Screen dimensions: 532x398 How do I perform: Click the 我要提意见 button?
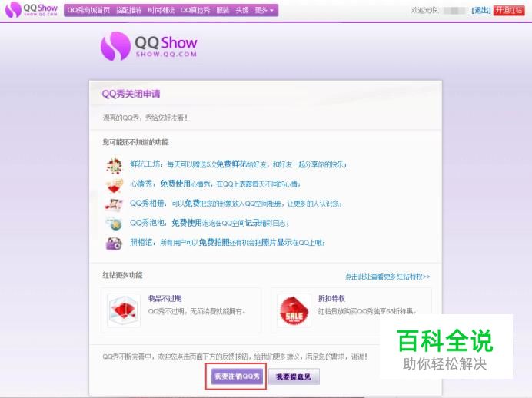point(294,376)
